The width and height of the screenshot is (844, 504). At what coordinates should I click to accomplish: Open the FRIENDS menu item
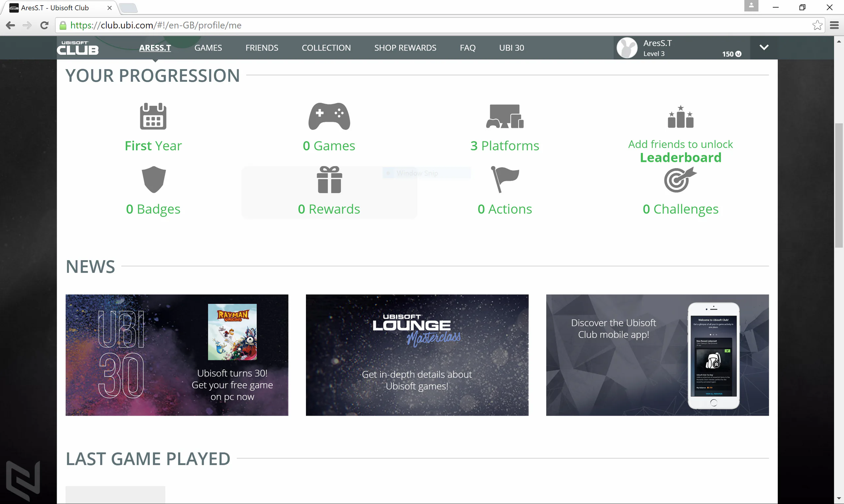tap(262, 48)
